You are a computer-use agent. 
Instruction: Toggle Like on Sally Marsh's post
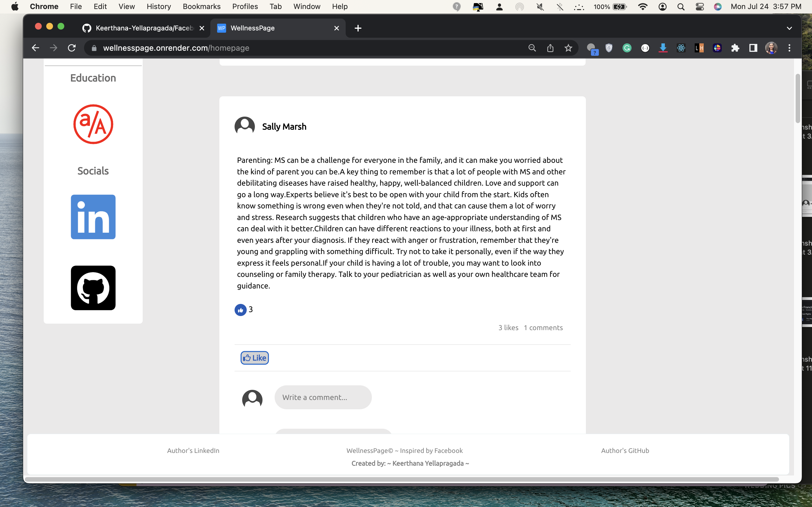click(x=254, y=357)
